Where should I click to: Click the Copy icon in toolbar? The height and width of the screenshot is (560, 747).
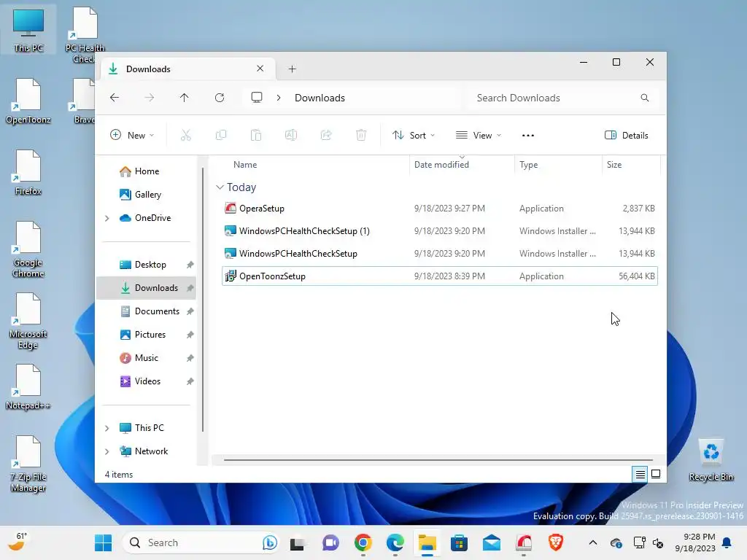(x=221, y=135)
